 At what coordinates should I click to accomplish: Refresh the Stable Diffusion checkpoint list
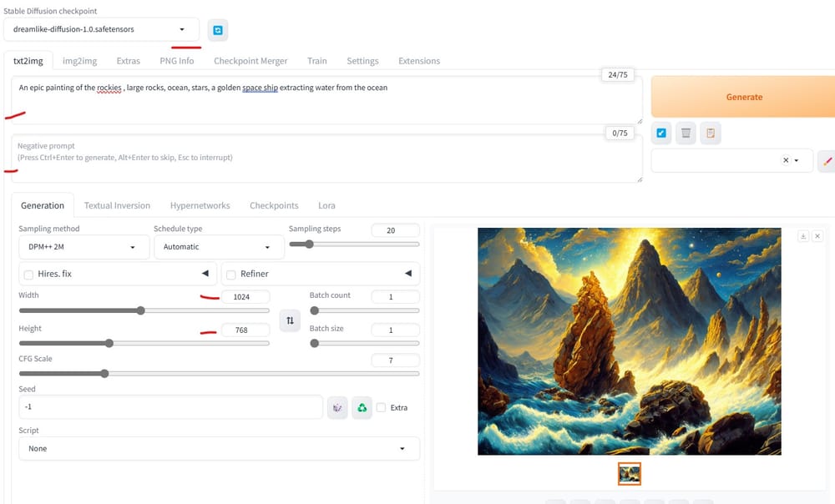click(x=217, y=29)
